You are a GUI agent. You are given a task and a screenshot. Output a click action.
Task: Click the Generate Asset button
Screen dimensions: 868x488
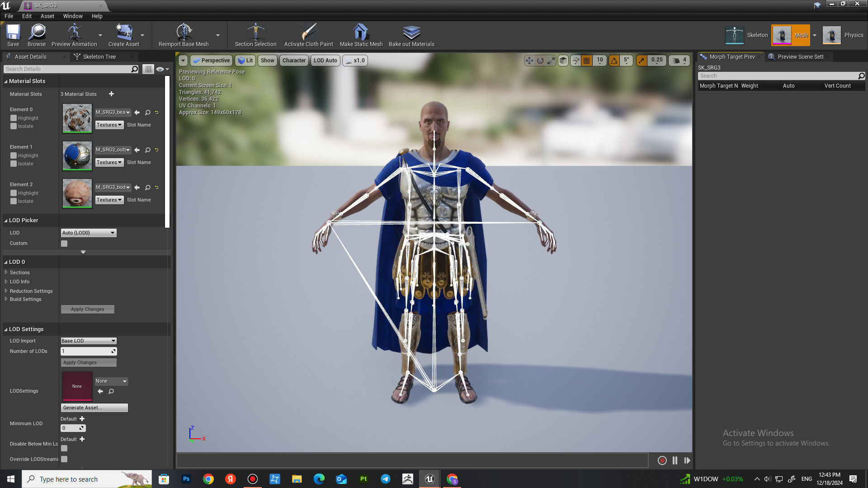coord(94,408)
